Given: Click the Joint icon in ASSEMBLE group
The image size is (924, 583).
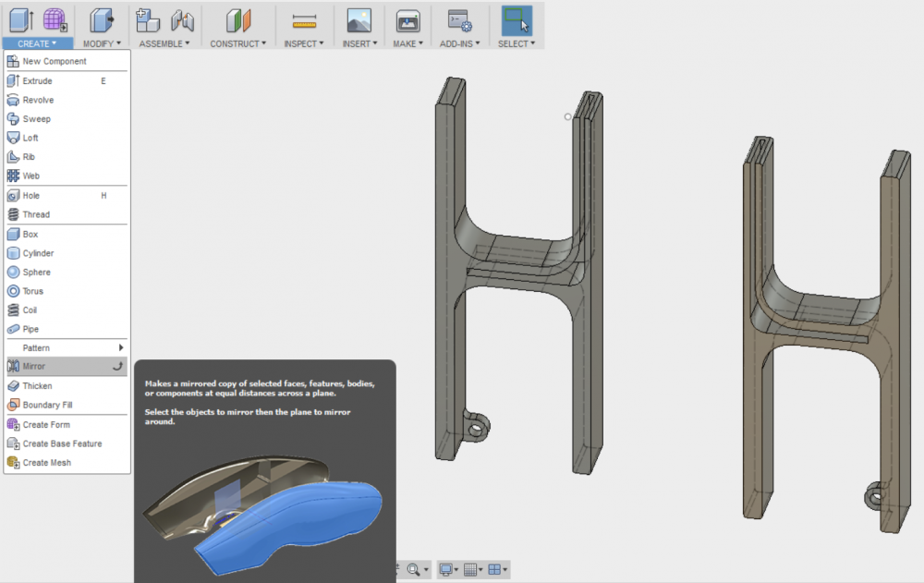Looking at the screenshot, I should 183,19.
